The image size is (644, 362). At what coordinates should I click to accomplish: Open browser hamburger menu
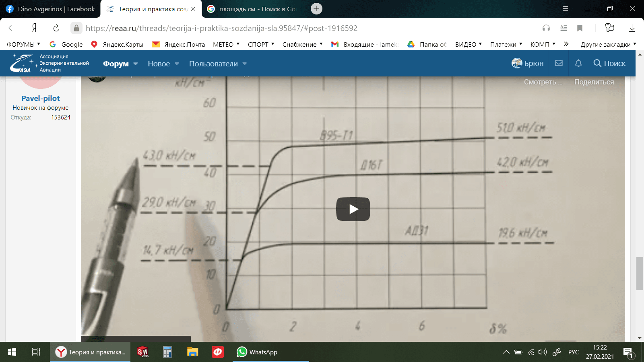(565, 9)
